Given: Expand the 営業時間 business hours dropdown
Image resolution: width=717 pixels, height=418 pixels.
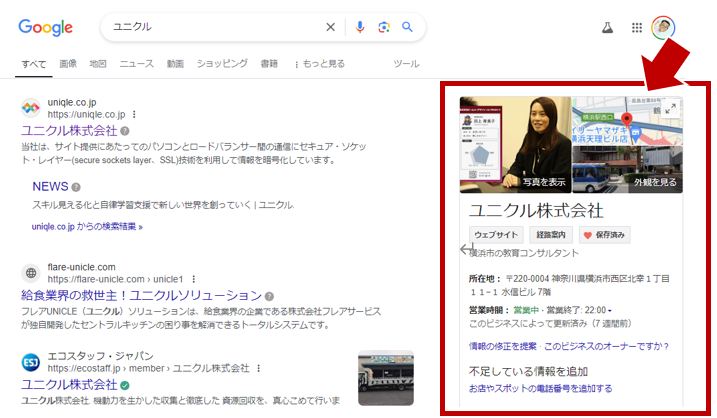Looking at the screenshot, I should click(610, 310).
